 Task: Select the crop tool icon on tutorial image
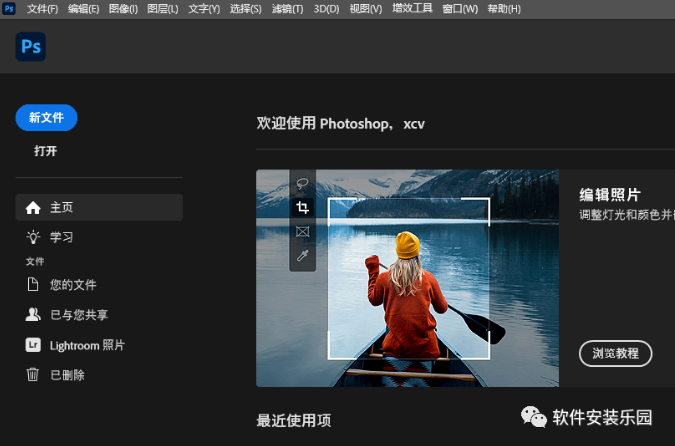pos(302,208)
